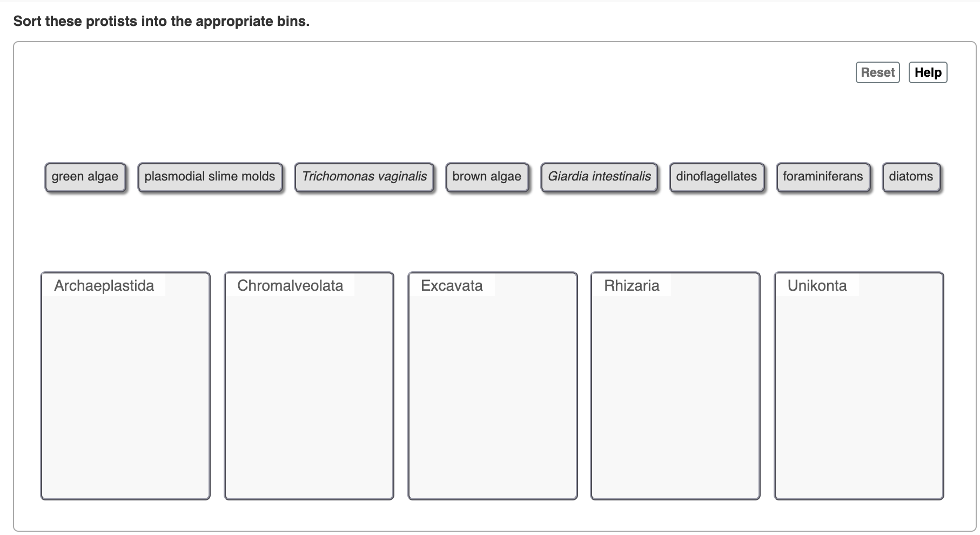
Task: Click the Unikonta bin
Action: (858, 384)
